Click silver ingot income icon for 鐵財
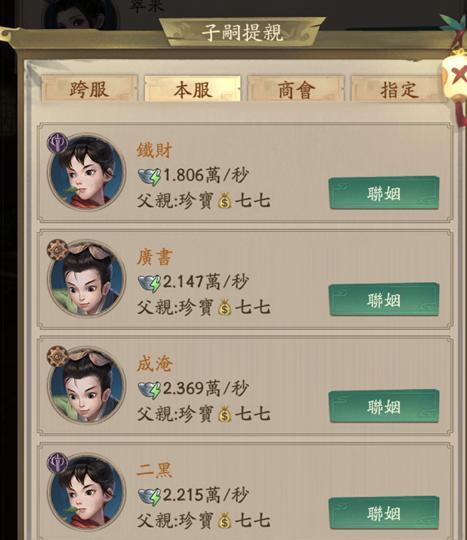This screenshot has width=467, height=540. pyautogui.click(x=149, y=176)
